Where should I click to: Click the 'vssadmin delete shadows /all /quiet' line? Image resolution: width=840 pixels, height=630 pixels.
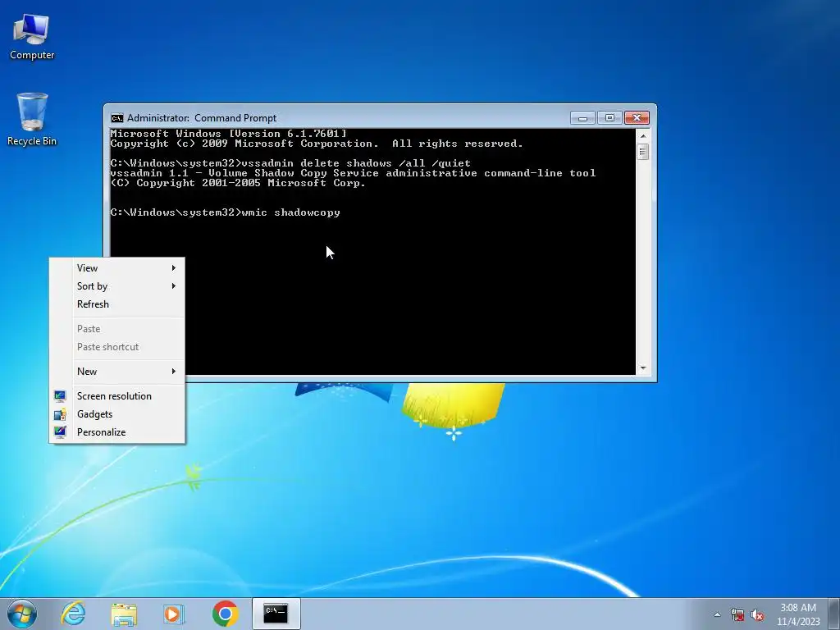(x=290, y=163)
